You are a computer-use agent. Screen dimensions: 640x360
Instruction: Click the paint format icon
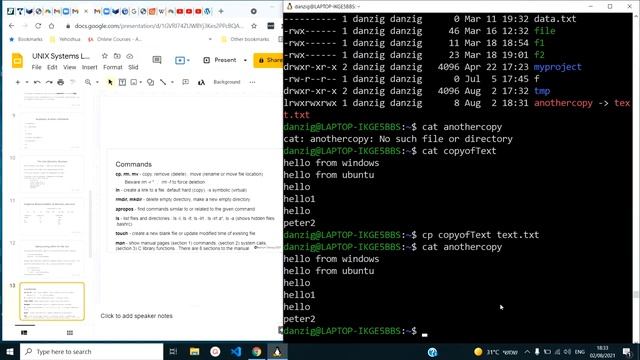73,82
